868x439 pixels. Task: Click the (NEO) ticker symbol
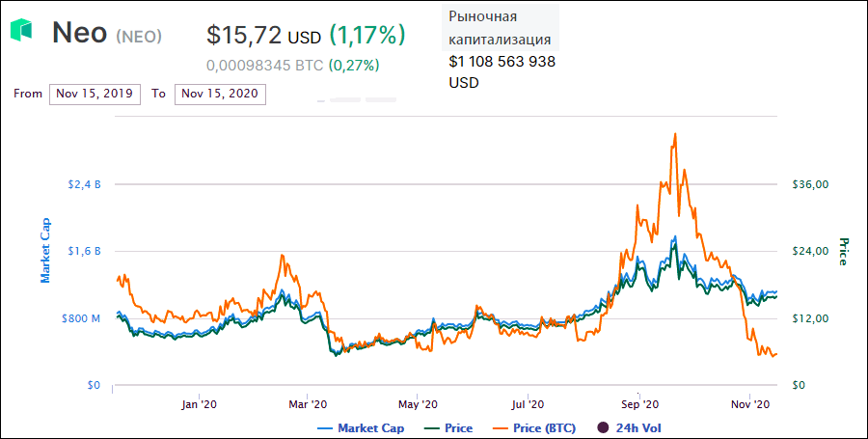click(139, 37)
